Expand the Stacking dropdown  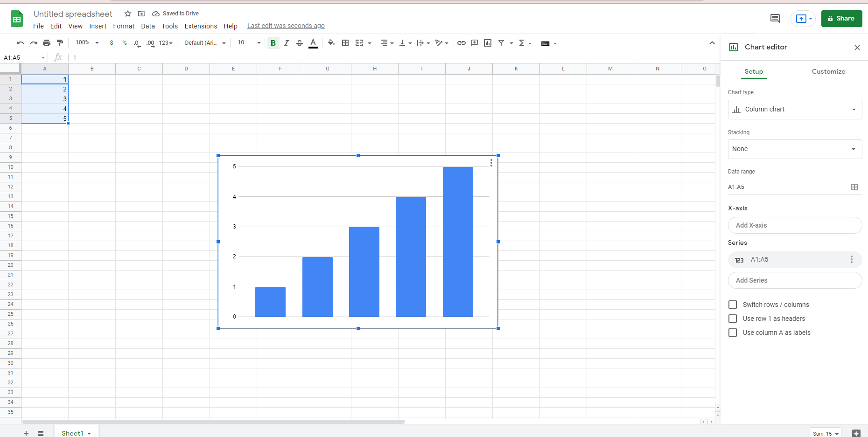click(x=794, y=149)
